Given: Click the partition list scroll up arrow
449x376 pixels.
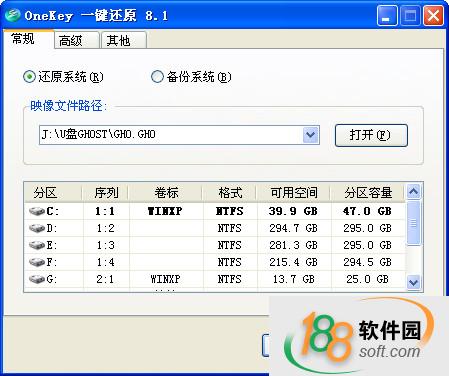Looking at the screenshot, I should 413,192.
